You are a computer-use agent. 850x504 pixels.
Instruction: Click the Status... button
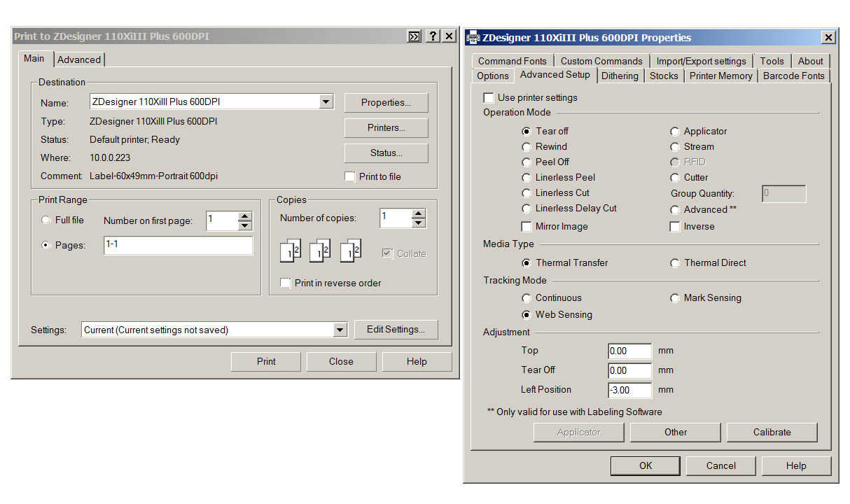point(386,153)
